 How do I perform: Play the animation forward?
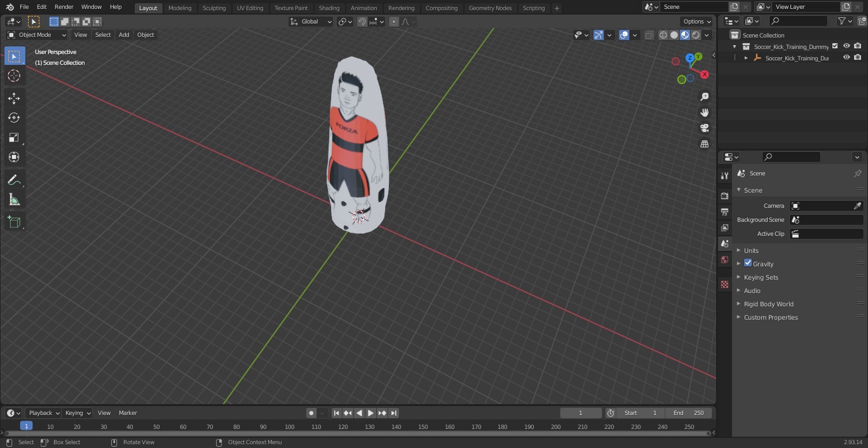[x=370, y=413]
